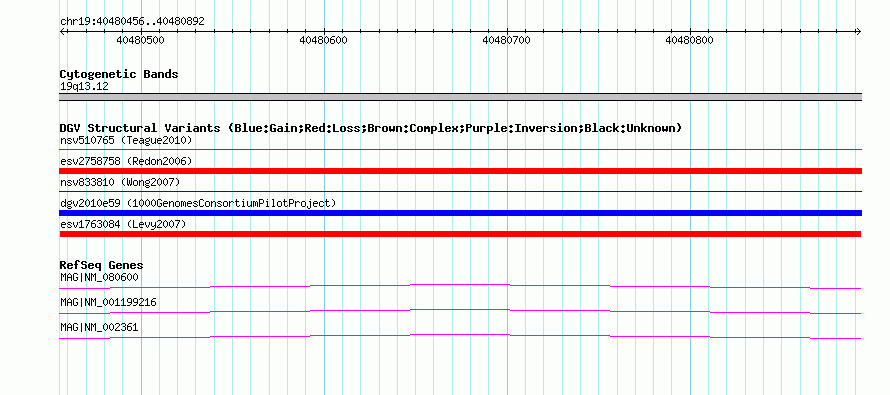Screen dimensions: 890x395
Task: Select the DGV Structural Variants track title
Action: click(x=371, y=128)
